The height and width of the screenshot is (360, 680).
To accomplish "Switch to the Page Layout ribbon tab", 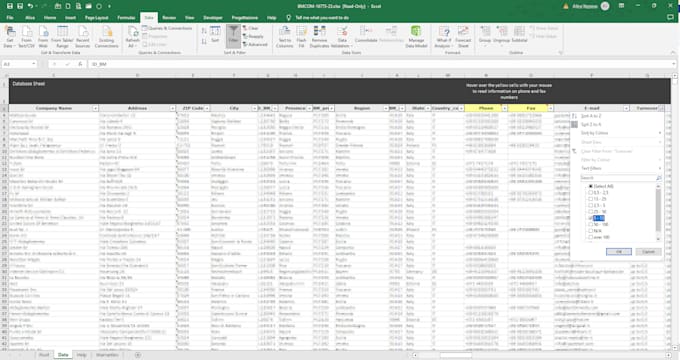I will click(96, 18).
